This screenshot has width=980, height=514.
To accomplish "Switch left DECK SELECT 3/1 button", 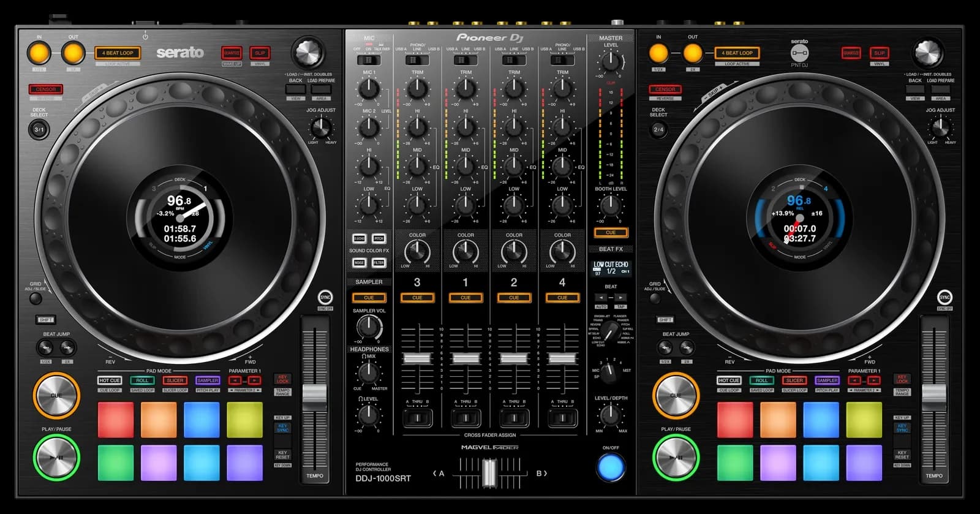I will [x=39, y=129].
